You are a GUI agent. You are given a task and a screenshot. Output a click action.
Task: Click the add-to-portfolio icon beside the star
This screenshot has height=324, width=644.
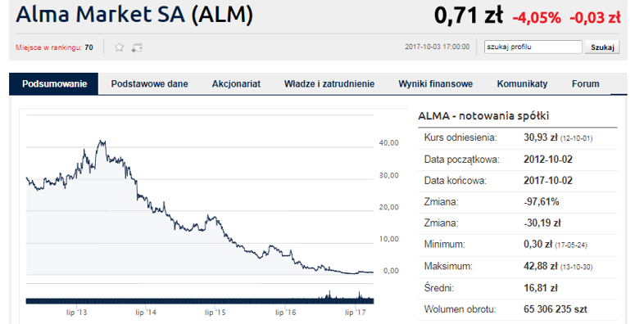(137, 48)
